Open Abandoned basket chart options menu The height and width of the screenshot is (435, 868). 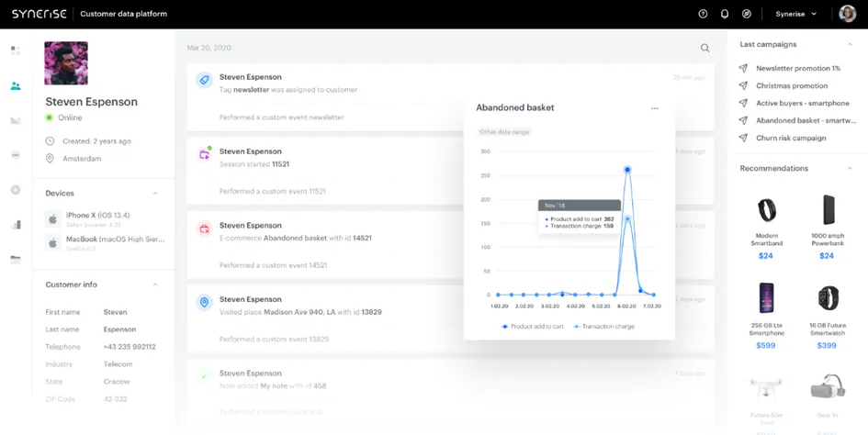[x=654, y=108]
